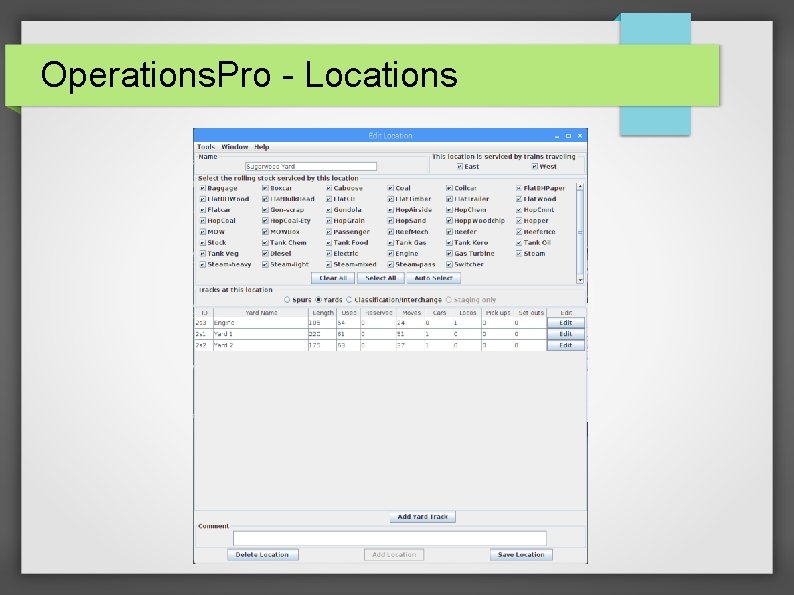This screenshot has width=794, height=595.
Task: Click the rolling stock list scroll-down arrow
Action: pyautogui.click(x=580, y=280)
